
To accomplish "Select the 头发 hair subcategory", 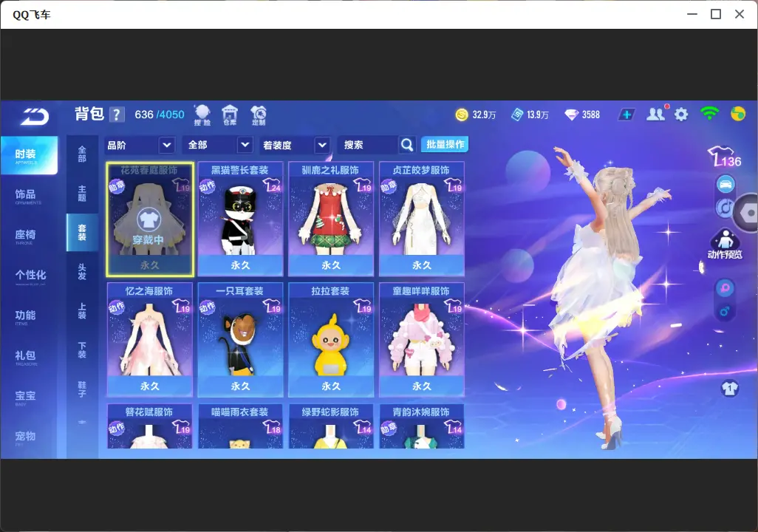I will click(82, 272).
